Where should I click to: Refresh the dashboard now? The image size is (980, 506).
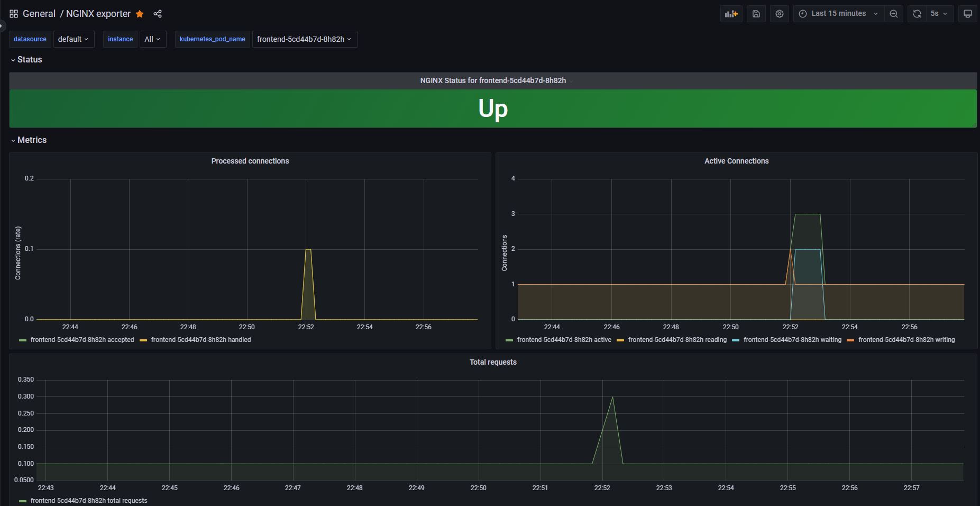click(917, 14)
